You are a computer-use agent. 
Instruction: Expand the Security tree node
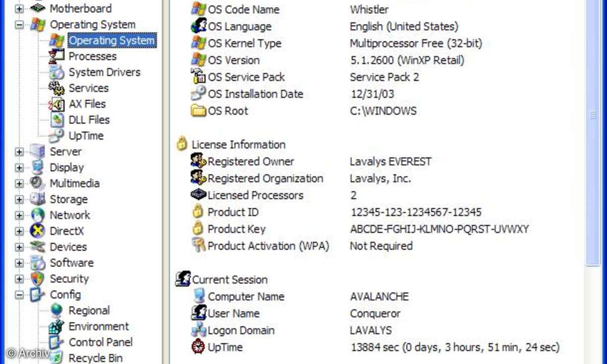tap(19, 279)
